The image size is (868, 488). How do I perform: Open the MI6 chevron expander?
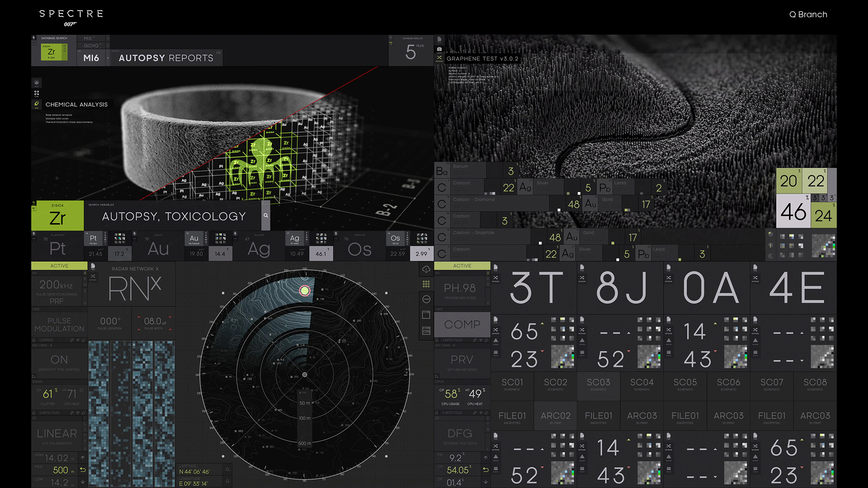point(109,57)
